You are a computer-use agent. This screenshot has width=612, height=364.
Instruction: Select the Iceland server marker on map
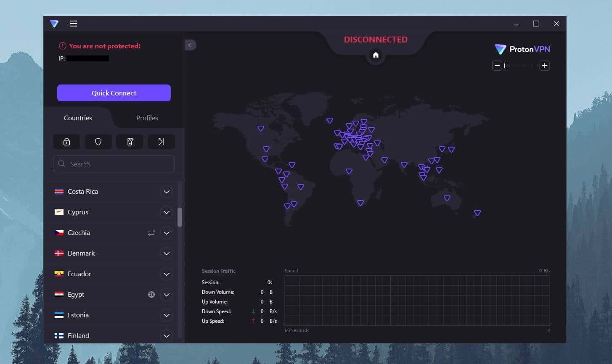pyautogui.click(x=330, y=121)
